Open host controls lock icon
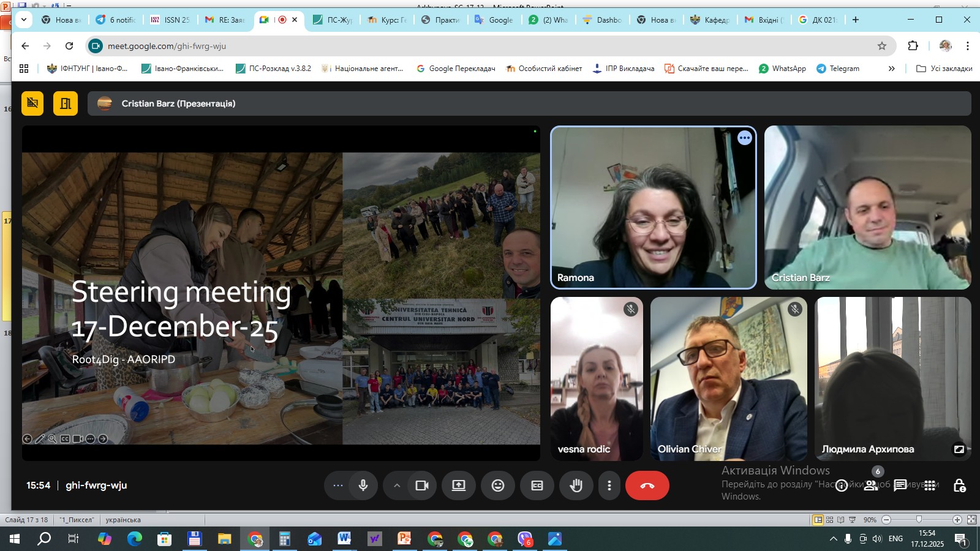The width and height of the screenshot is (980, 551). pos(959,485)
